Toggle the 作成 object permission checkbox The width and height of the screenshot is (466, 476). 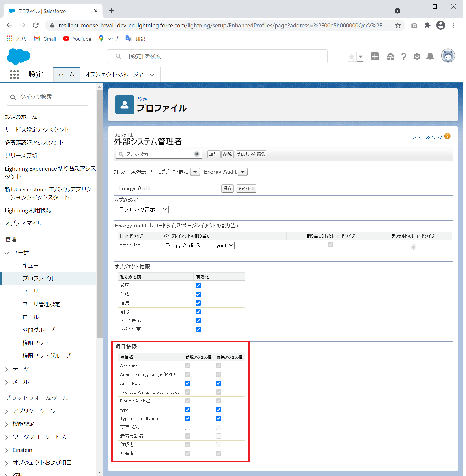(x=198, y=294)
